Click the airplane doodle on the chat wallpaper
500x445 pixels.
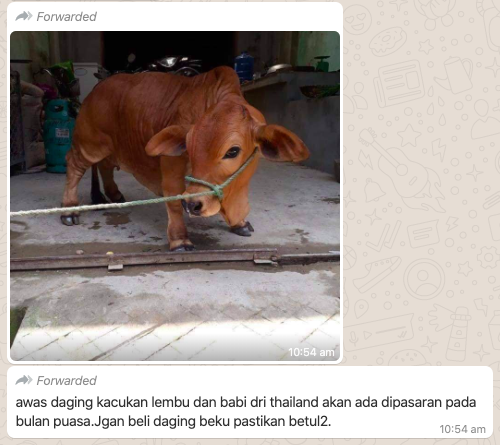coord(377,273)
